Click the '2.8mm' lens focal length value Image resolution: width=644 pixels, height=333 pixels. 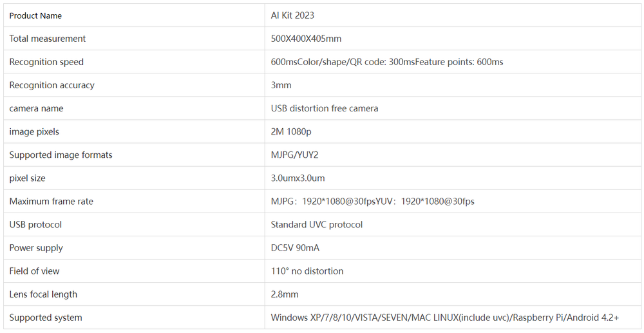tap(285, 294)
